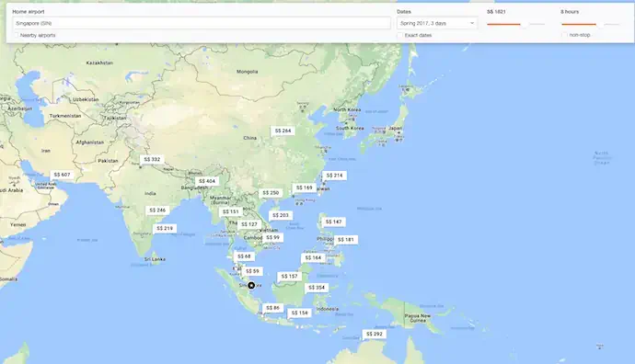635x364 pixels.
Task: Open the Spring 2017, 3 days dropdown
Action: (x=437, y=23)
